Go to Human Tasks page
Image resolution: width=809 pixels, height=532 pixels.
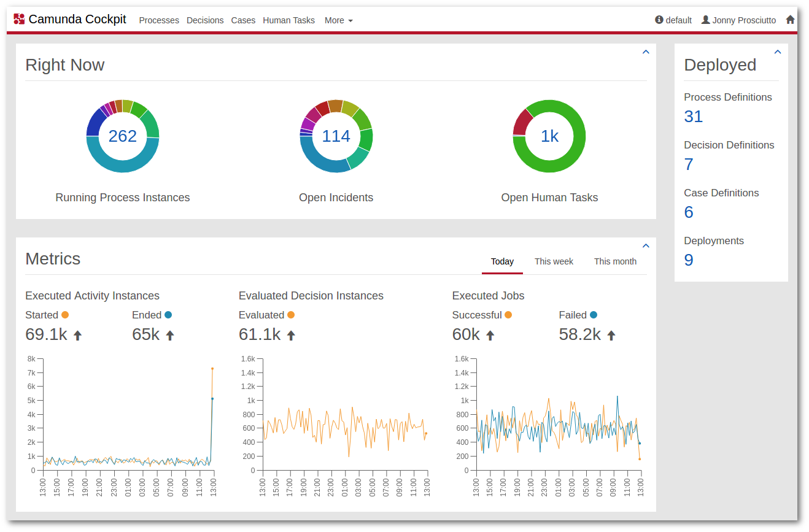pos(288,20)
